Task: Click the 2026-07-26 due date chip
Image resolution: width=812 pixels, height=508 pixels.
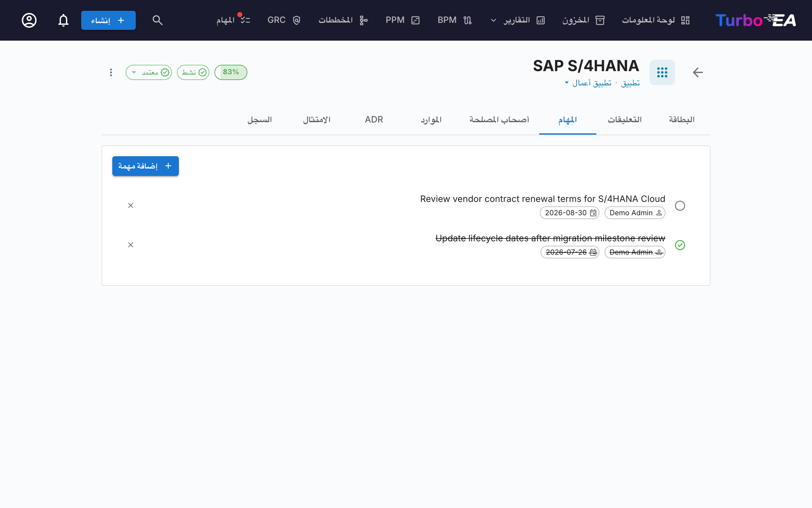Action: (570, 252)
